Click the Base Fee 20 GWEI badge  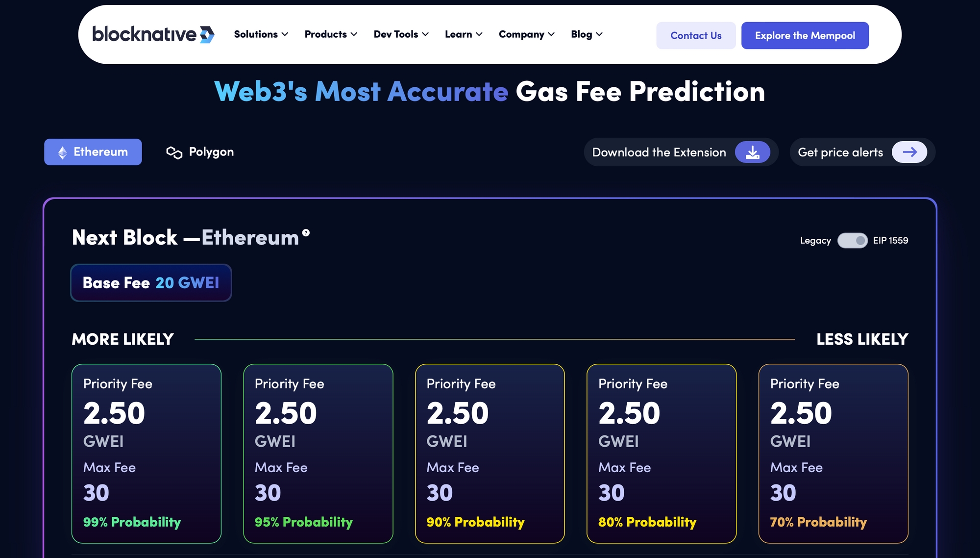click(x=151, y=283)
